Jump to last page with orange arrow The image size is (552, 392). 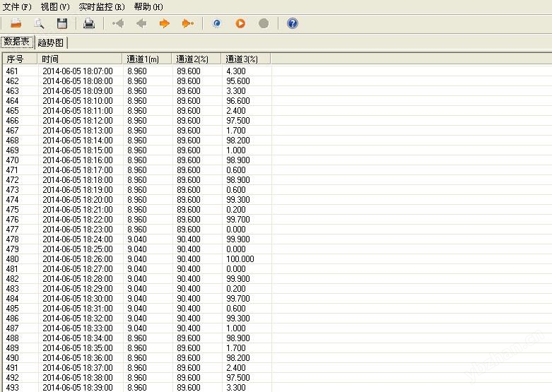point(187,23)
